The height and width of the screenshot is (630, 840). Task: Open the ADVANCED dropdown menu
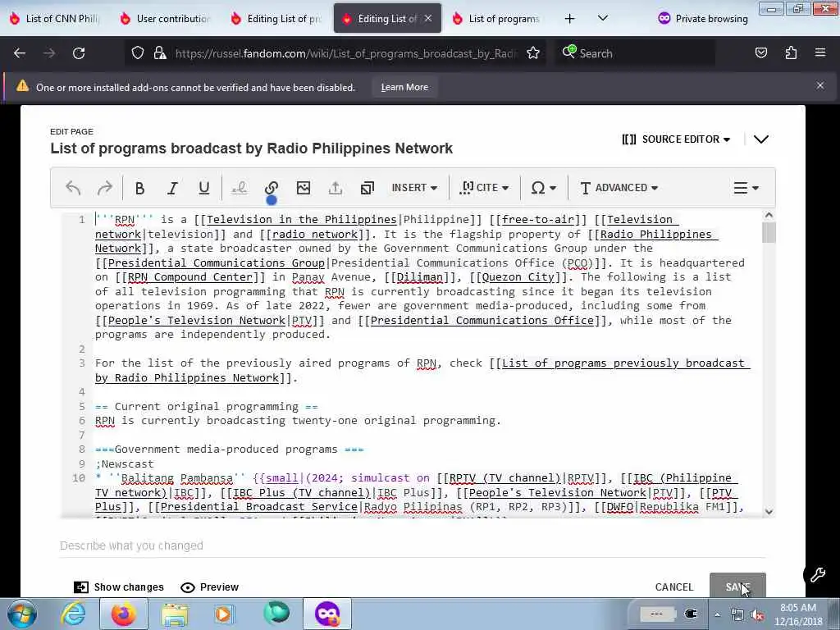tap(619, 188)
